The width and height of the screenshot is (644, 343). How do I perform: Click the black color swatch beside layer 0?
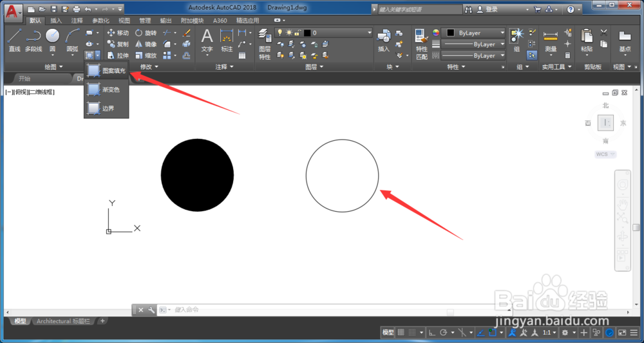(x=307, y=33)
